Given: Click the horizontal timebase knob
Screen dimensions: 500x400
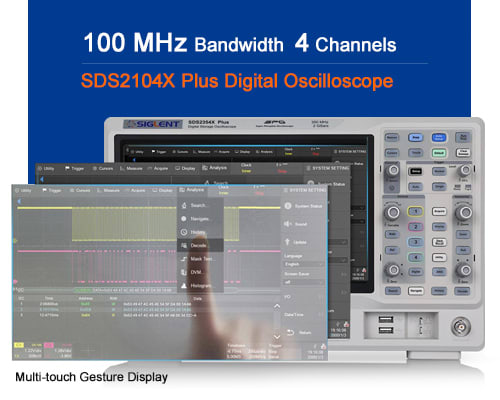Looking at the screenshot, I should coord(464,212).
